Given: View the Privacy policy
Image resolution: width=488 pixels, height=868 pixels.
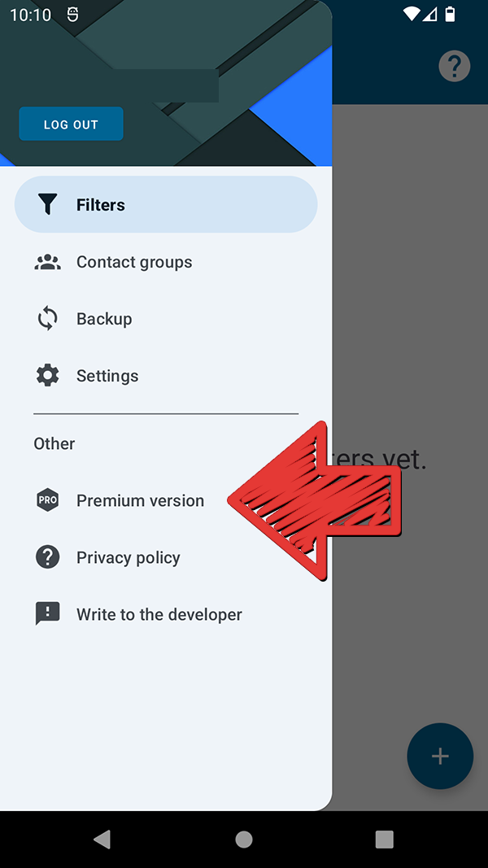Looking at the screenshot, I should click(x=129, y=557).
